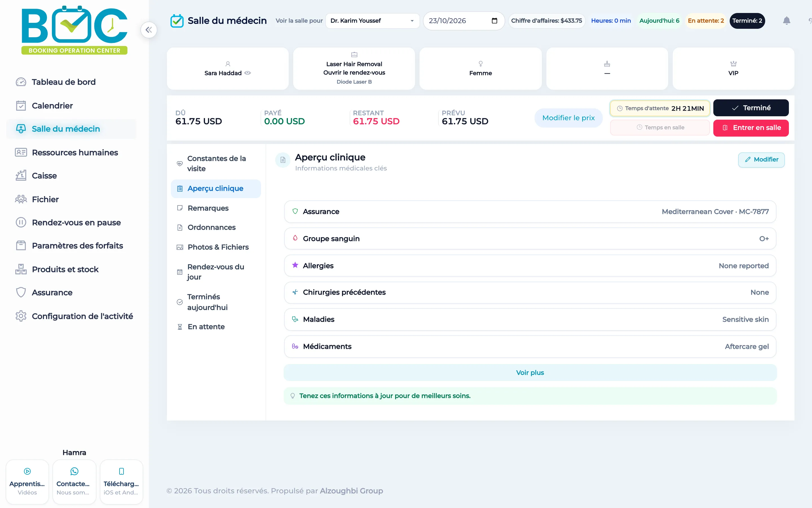Click the Allergies star icon
This screenshot has height=508, width=812.
[295, 265]
